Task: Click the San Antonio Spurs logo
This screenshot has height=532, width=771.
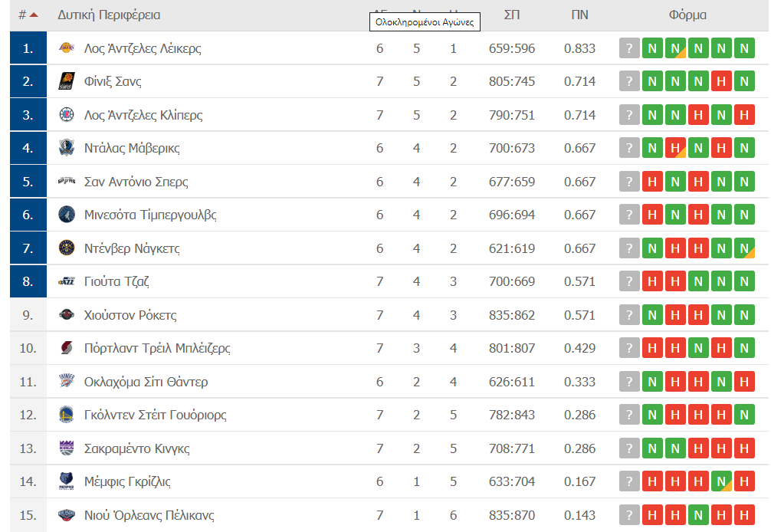Action: click(x=67, y=182)
